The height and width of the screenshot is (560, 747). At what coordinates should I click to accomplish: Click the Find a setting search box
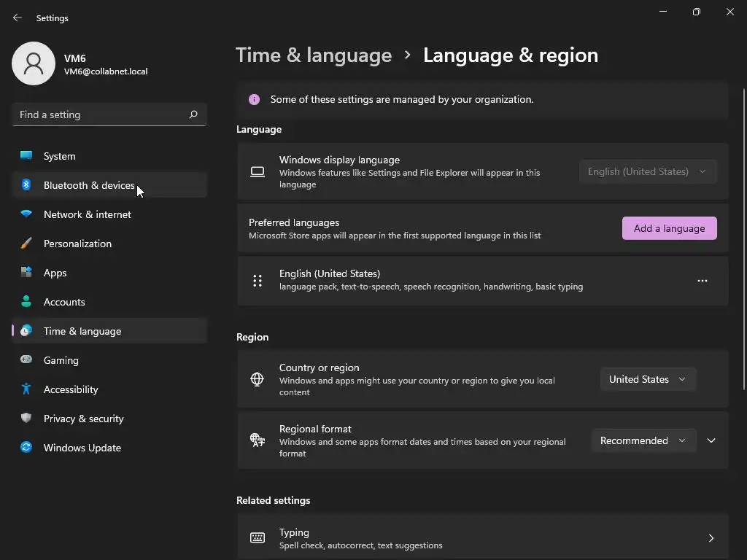click(x=98, y=114)
